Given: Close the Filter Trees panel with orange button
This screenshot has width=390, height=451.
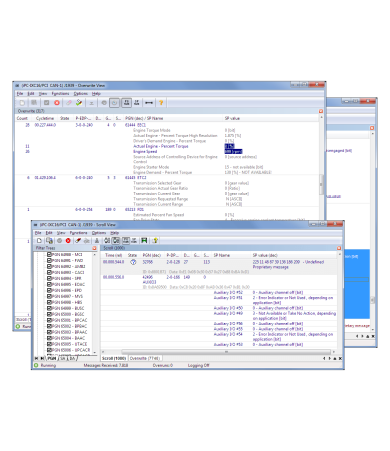Looking at the screenshot, I should coord(94,248).
